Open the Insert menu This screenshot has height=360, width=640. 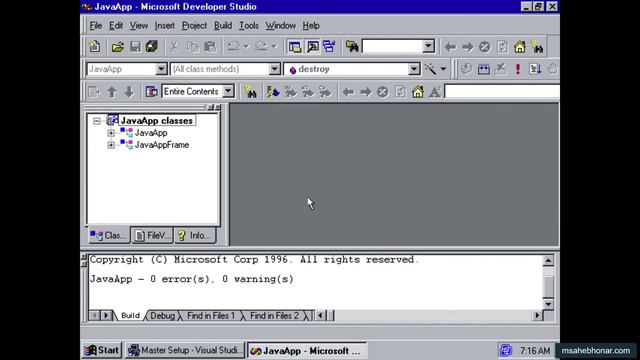(x=164, y=26)
